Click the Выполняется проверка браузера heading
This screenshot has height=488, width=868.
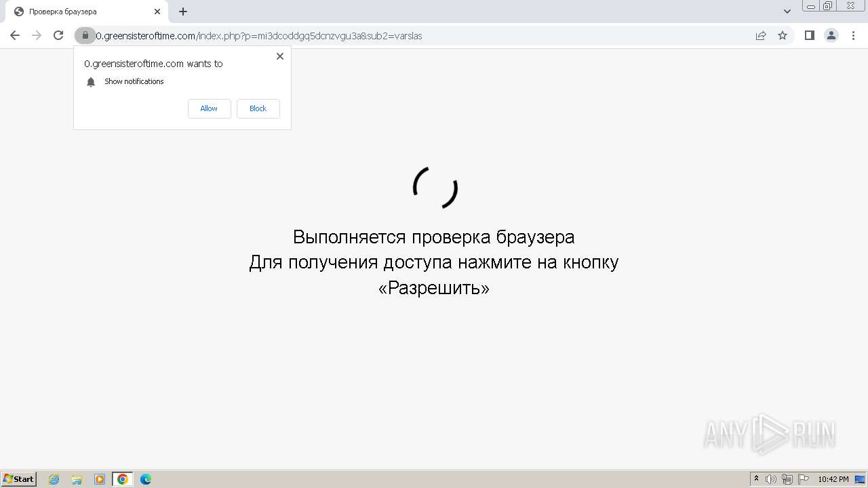434,237
